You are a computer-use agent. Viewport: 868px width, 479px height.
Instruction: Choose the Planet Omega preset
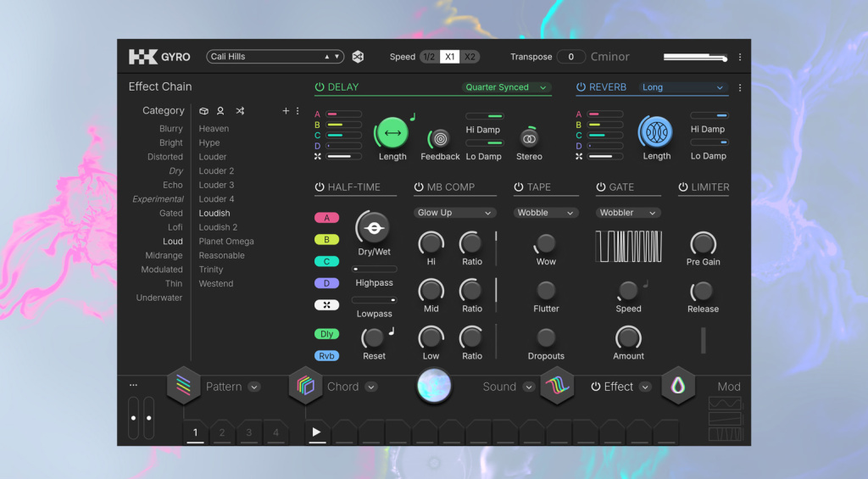(x=226, y=242)
